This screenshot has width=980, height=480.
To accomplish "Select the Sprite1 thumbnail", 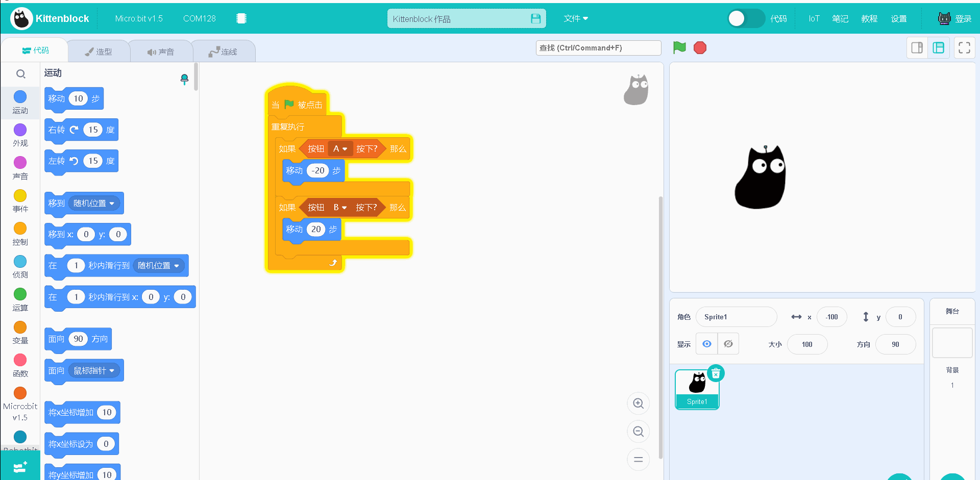I will pyautogui.click(x=697, y=390).
